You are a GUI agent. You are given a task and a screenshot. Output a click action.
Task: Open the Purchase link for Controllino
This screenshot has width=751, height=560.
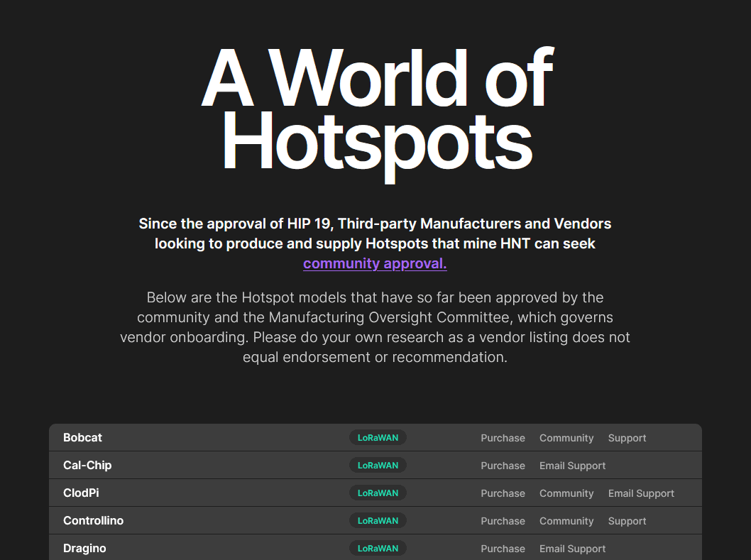click(503, 521)
